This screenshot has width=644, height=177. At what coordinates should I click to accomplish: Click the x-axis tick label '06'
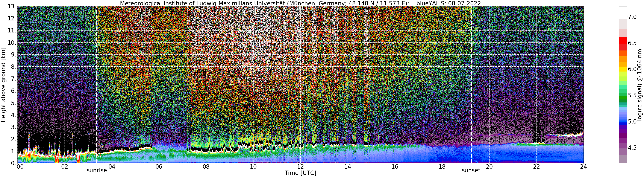click(x=159, y=167)
